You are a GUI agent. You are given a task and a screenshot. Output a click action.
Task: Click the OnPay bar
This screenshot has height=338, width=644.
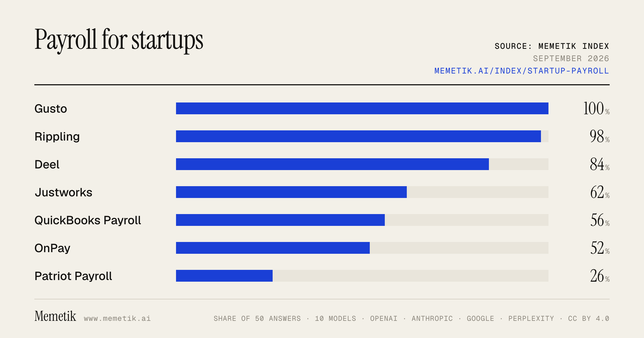(362, 248)
